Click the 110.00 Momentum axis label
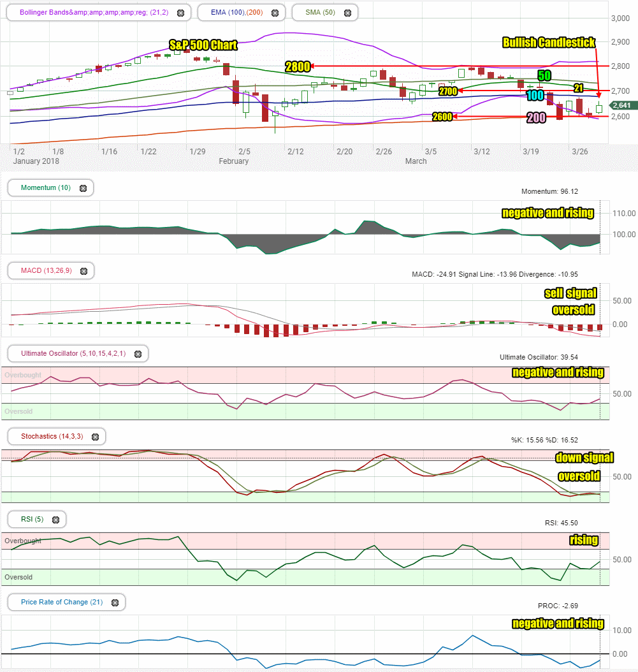 click(x=624, y=214)
